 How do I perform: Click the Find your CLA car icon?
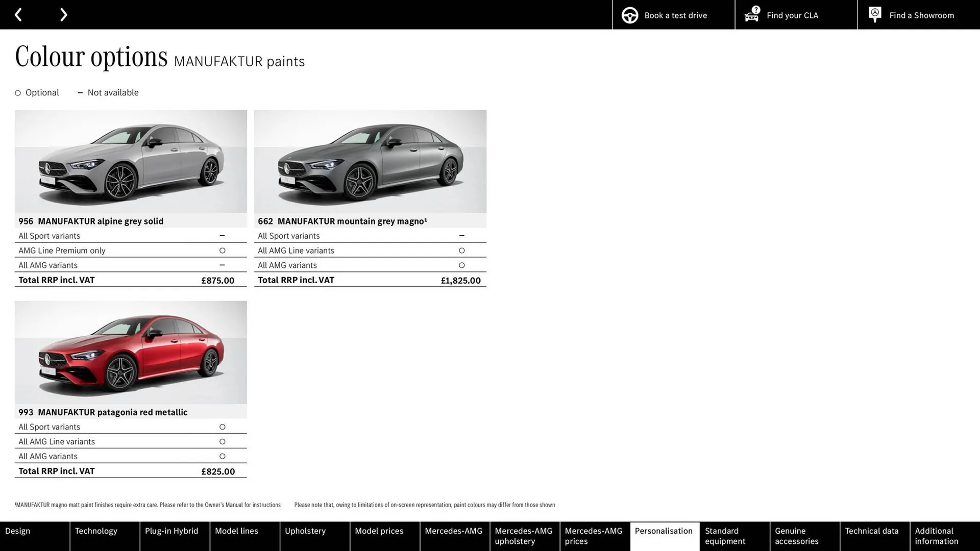pyautogui.click(x=751, y=16)
